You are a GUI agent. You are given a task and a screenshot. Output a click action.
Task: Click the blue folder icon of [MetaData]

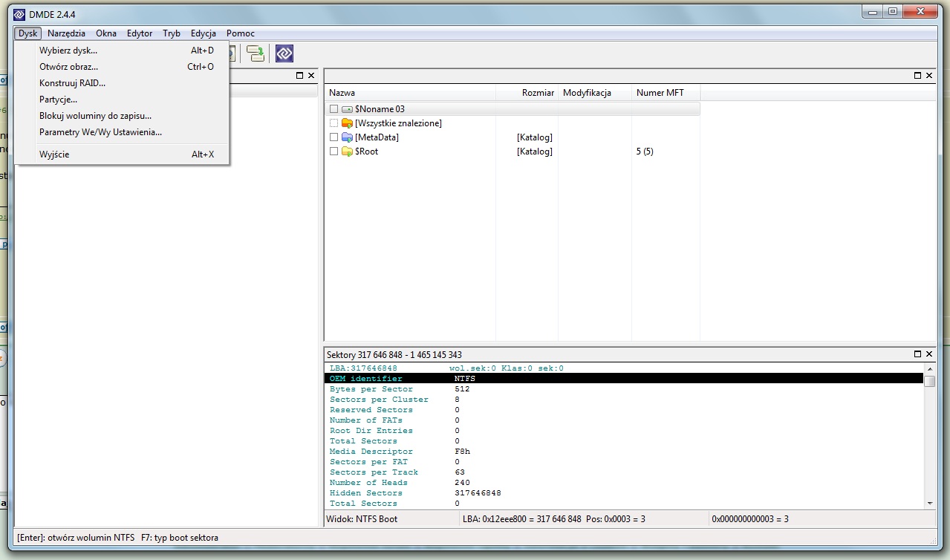(347, 137)
